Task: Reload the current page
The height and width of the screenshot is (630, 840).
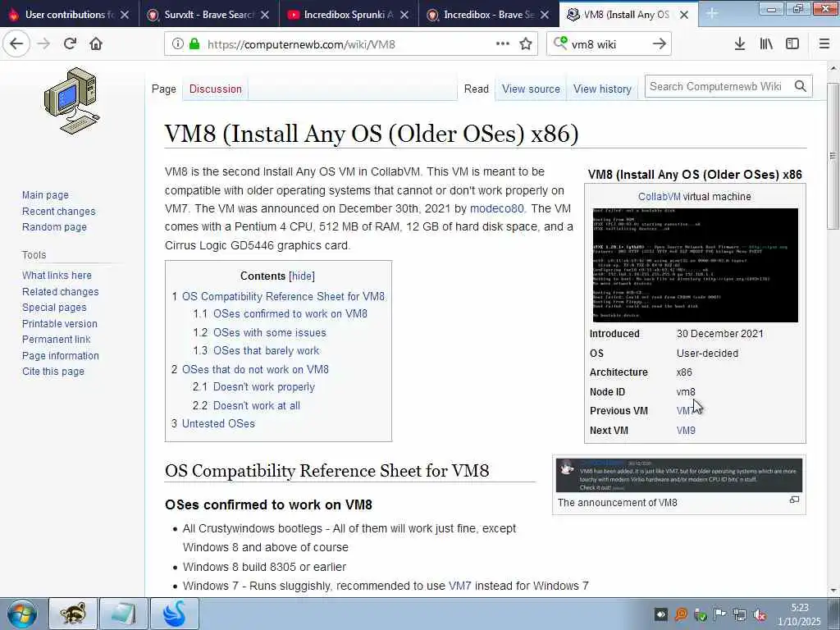Action: coord(70,44)
